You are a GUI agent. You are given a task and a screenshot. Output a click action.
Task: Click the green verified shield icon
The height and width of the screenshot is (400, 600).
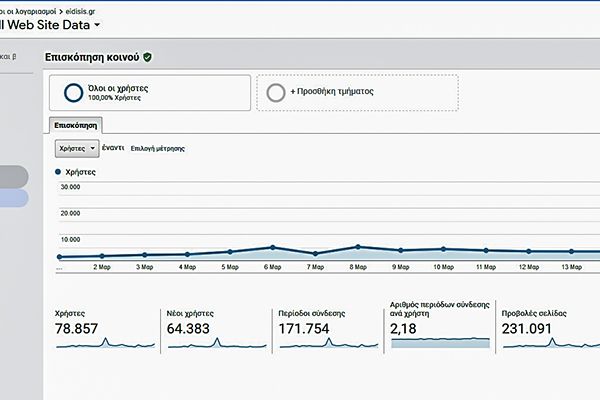pos(148,58)
